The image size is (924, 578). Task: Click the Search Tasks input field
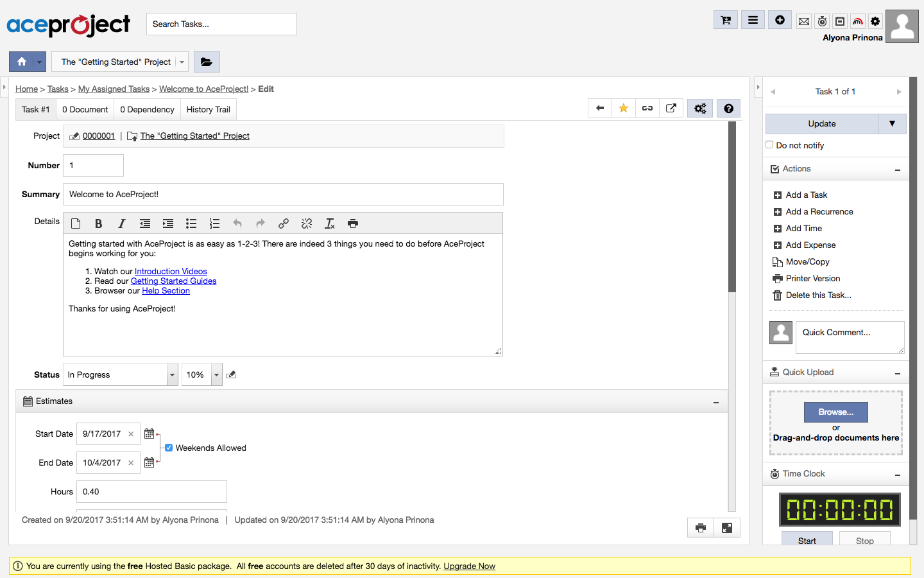221,24
